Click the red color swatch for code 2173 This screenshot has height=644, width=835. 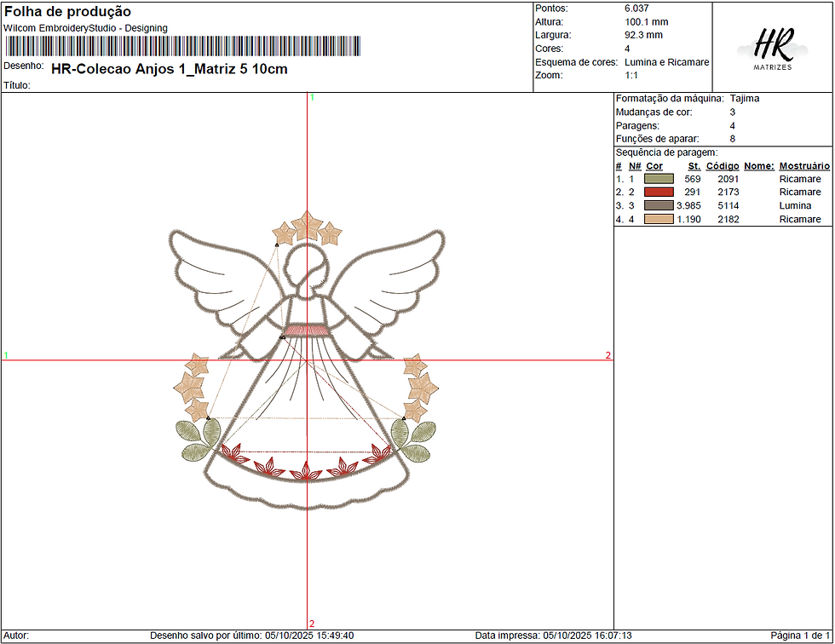pos(659,193)
